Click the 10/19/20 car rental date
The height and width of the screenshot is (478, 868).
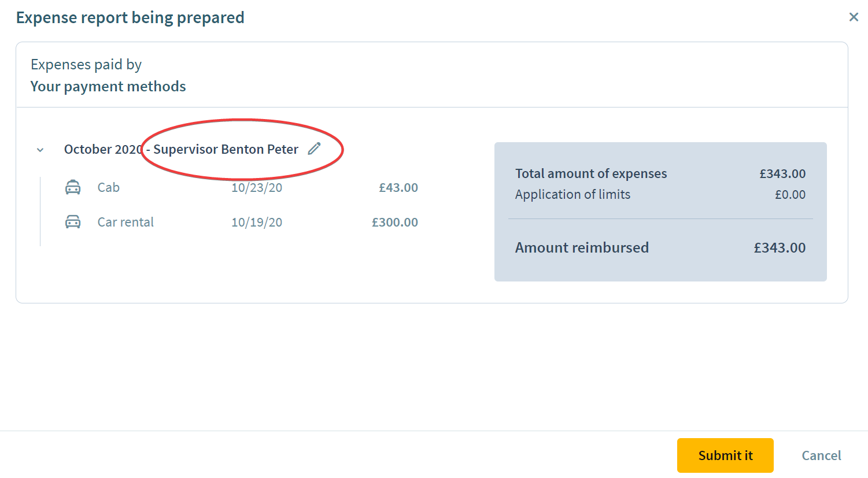click(257, 222)
